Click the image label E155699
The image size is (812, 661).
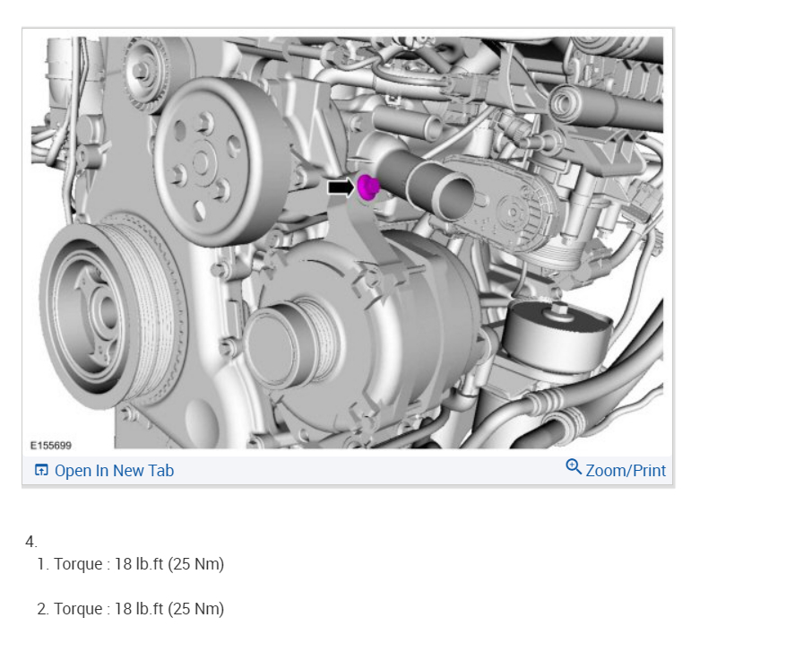pyautogui.click(x=51, y=446)
